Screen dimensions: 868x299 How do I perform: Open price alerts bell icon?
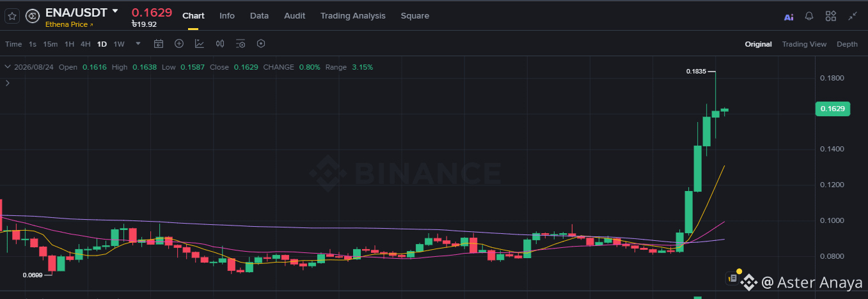point(809,16)
